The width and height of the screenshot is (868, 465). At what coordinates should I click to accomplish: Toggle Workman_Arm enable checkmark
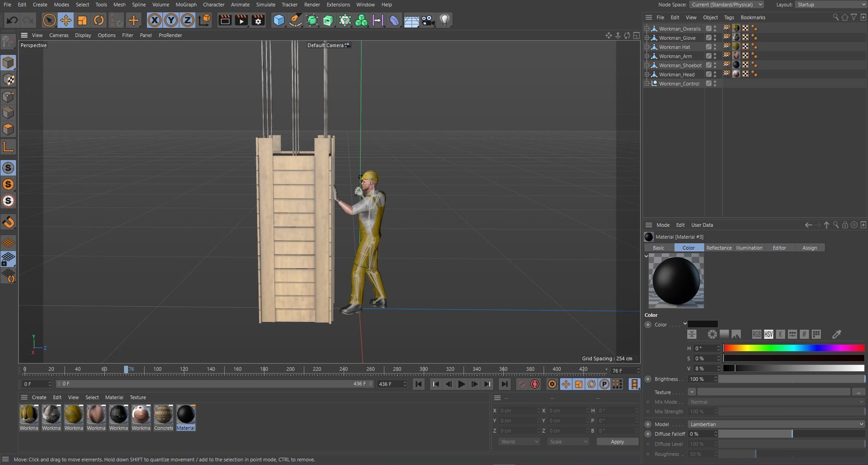click(x=708, y=56)
